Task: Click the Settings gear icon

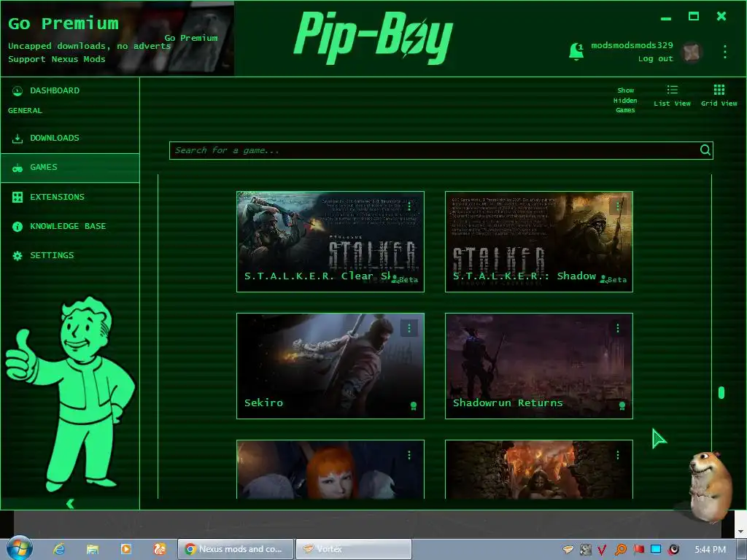Action: (x=18, y=256)
